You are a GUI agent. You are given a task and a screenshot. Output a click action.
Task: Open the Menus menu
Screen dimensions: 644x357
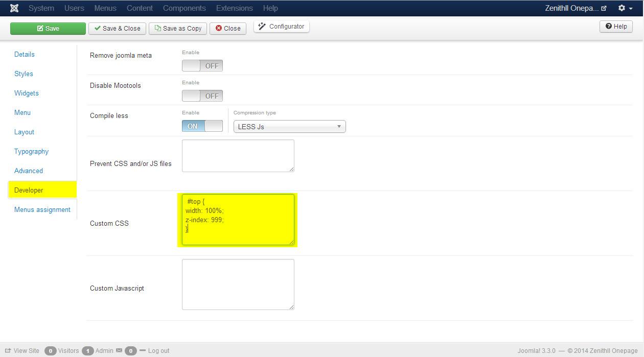click(x=105, y=8)
